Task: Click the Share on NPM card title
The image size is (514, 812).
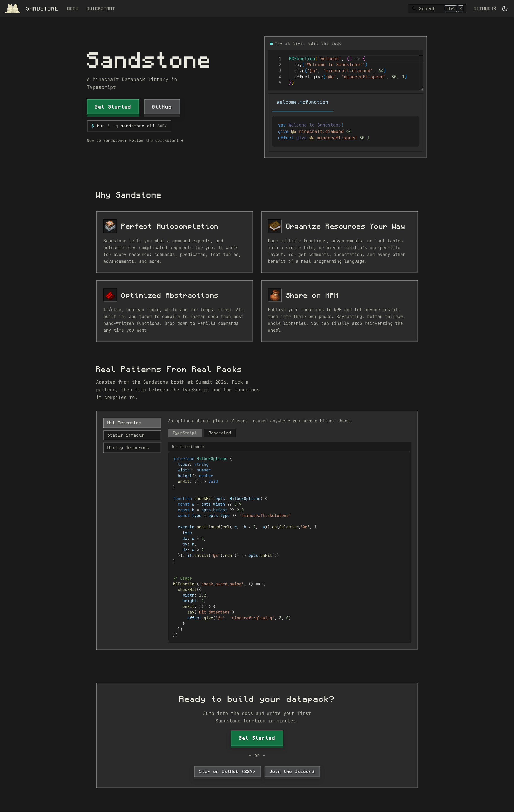Action: (312, 296)
